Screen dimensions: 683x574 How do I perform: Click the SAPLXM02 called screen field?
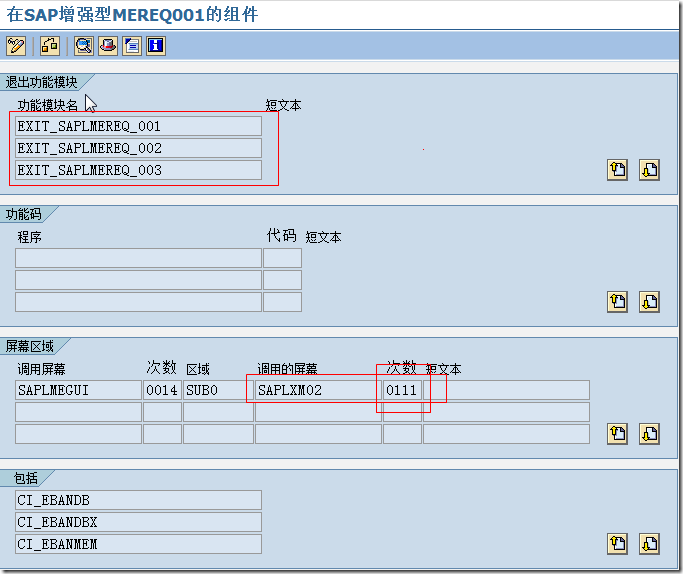318,390
